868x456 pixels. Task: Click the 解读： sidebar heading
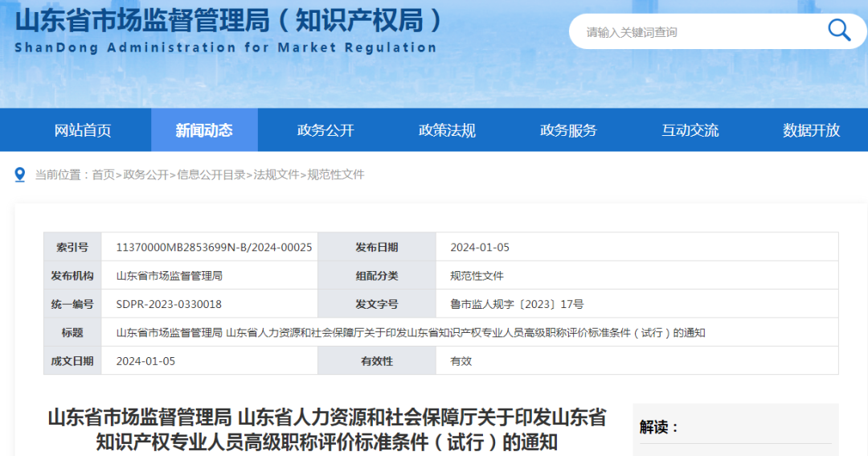pyautogui.click(x=659, y=426)
